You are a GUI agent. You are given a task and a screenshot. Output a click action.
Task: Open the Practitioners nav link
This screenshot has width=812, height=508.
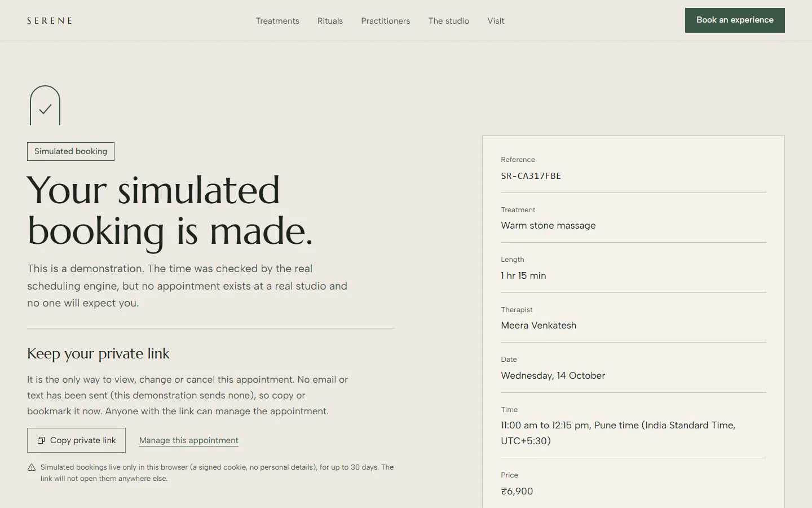coord(386,21)
